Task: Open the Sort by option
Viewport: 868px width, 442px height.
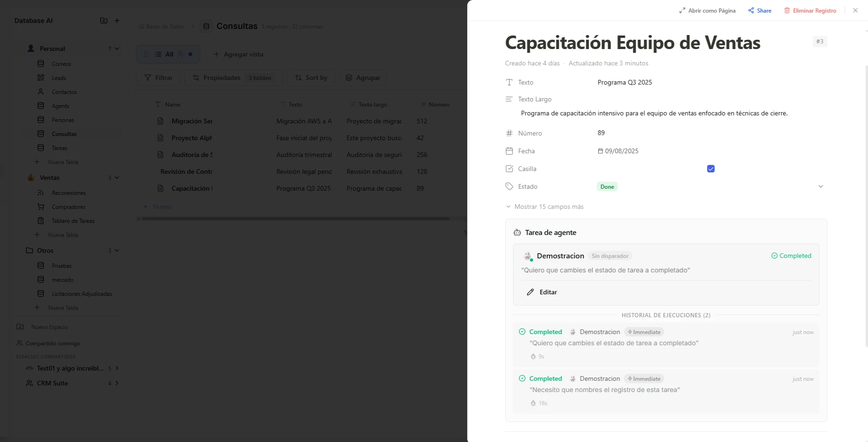Action: tap(311, 78)
